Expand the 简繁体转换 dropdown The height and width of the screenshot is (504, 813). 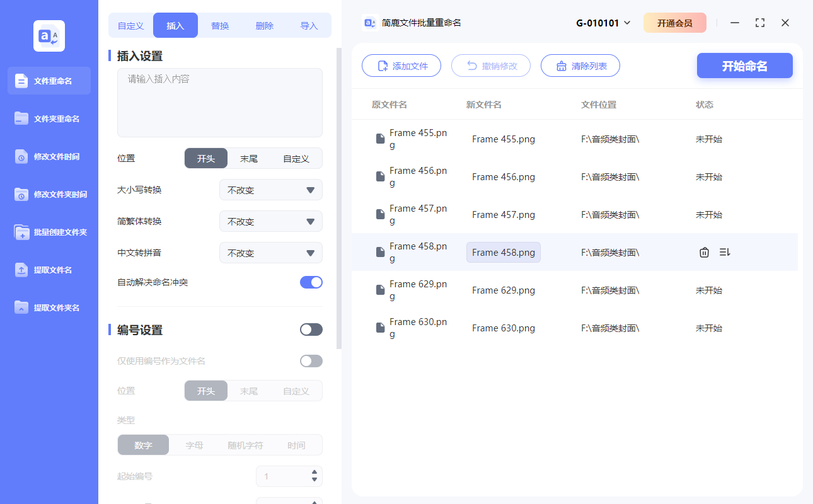coord(270,221)
